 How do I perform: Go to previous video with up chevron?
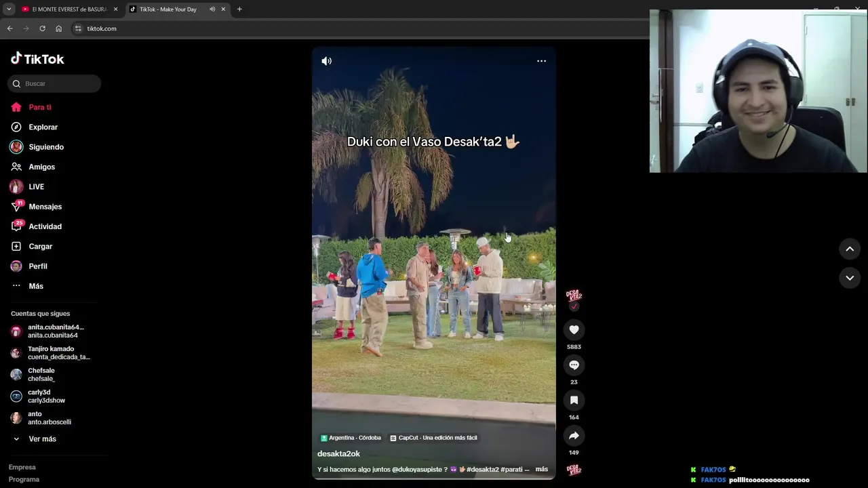point(850,249)
